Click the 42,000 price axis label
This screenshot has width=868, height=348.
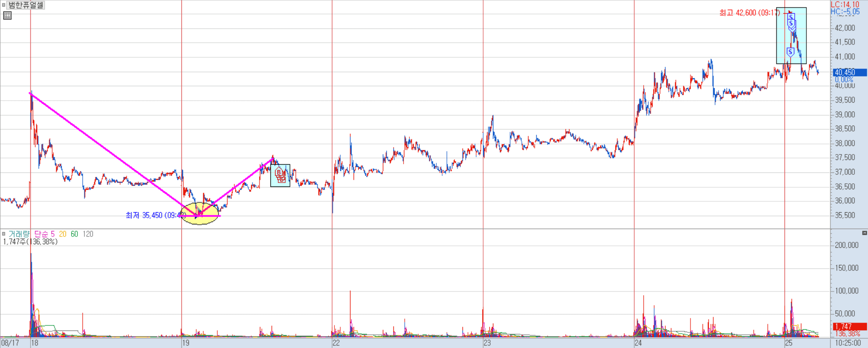(845, 28)
